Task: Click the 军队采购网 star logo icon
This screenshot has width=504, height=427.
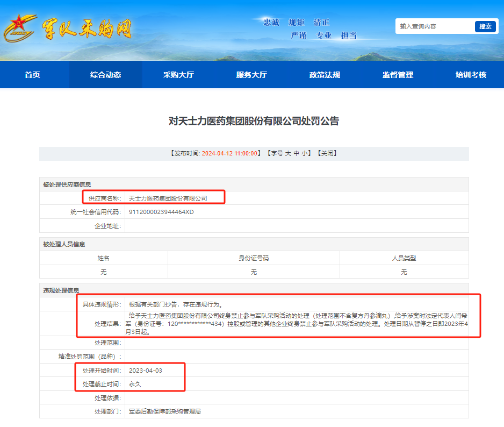Action: 19,28
